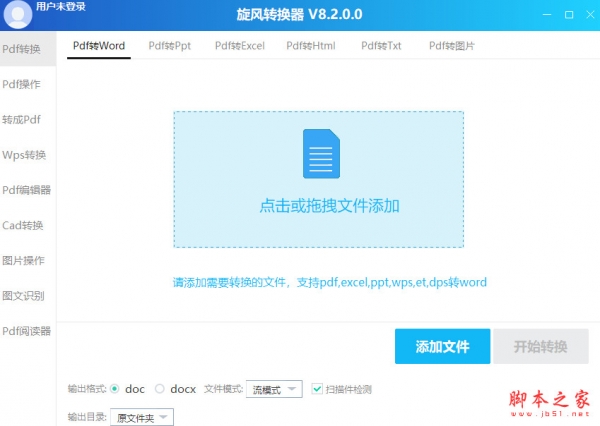Click the supported-formats hint text with pdf,excel,ppt
Screen dimensions: 600x426
329,282
